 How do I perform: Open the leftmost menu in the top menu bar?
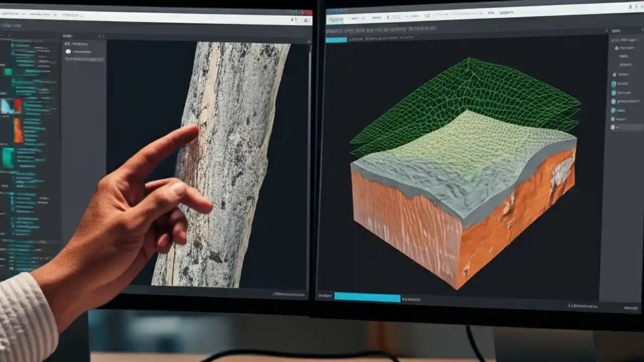[10, 13]
